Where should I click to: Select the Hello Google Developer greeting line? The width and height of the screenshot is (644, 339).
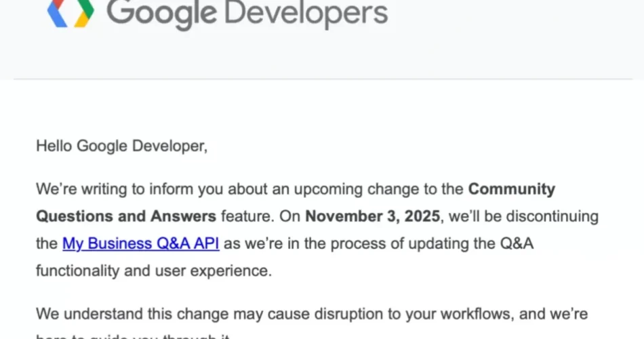click(x=121, y=146)
